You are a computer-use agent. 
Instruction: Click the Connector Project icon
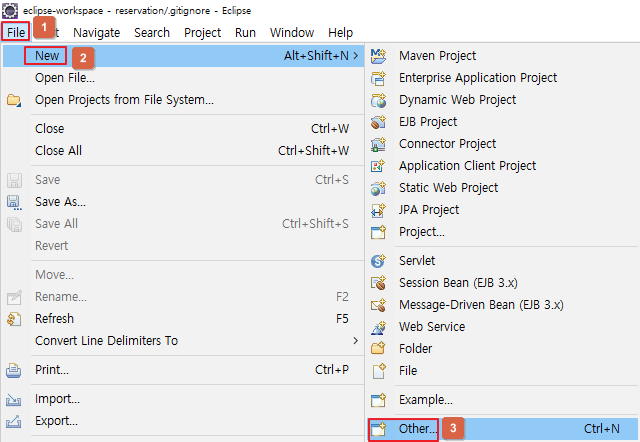[x=378, y=144]
